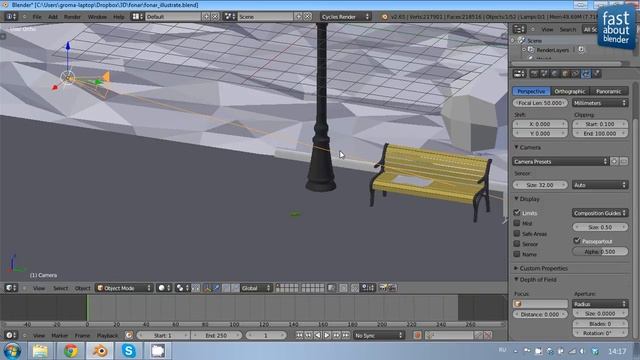Image resolution: width=640 pixels, height=360 pixels.
Task: Click the Clipping End value field
Action: (x=600, y=133)
